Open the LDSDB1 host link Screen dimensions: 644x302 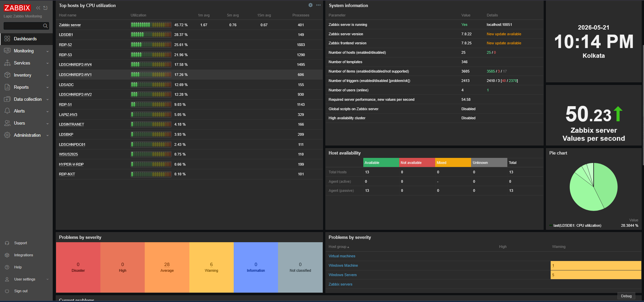coord(66,35)
